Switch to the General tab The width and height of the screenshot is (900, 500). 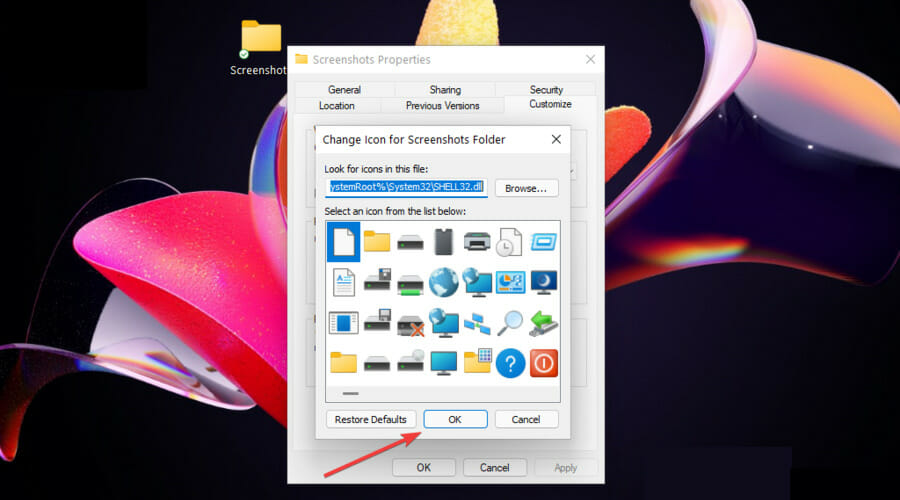pos(344,90)
